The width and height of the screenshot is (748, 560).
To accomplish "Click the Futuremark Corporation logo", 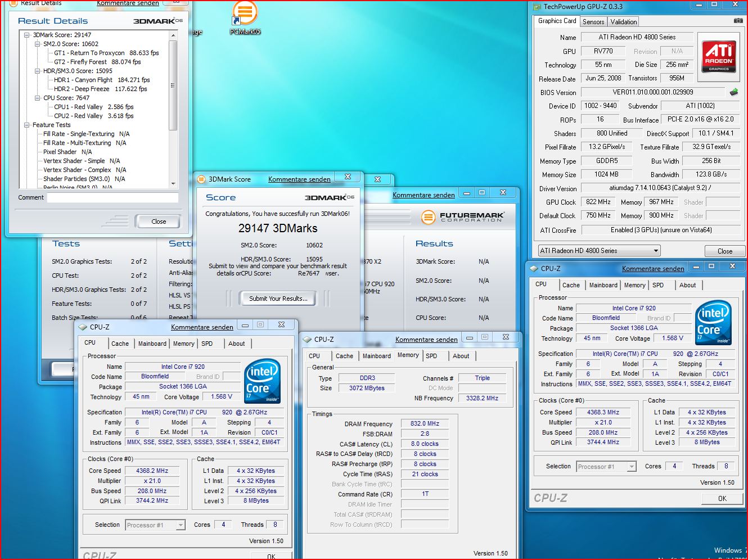I will pyautogui.click(x=462, y=216).
